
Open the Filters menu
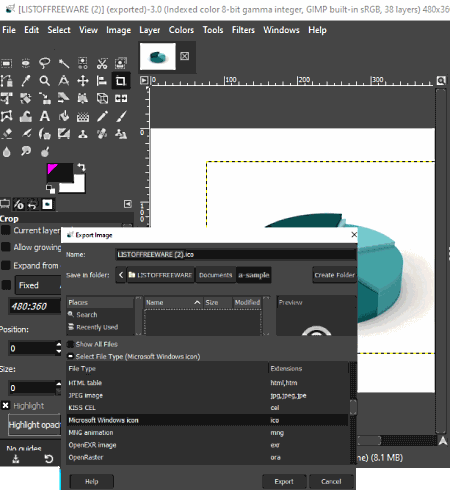[x=243, y=30]
